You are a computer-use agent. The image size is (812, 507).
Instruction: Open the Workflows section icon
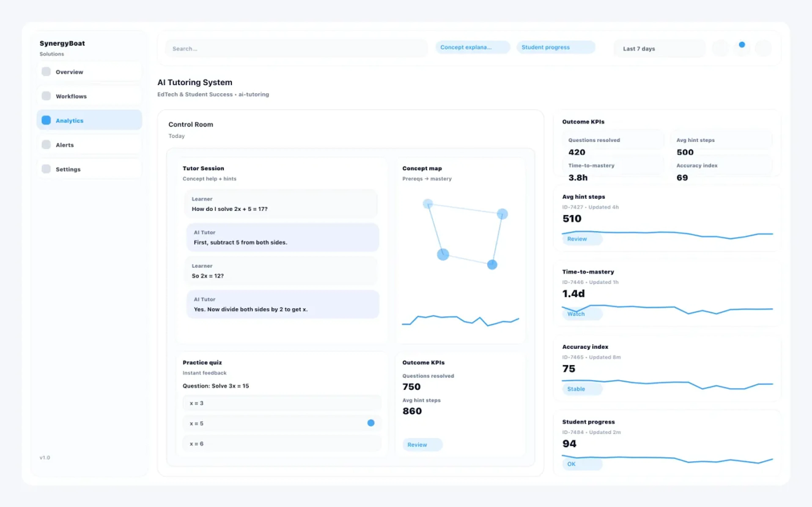click(x=46, y=96)
